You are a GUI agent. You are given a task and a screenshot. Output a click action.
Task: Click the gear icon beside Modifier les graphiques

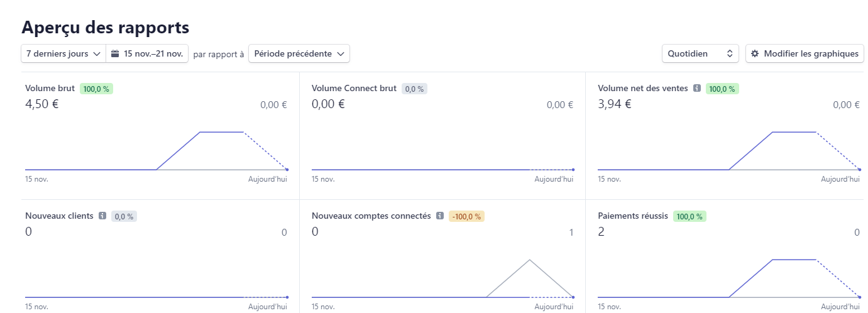coord(755,54)
